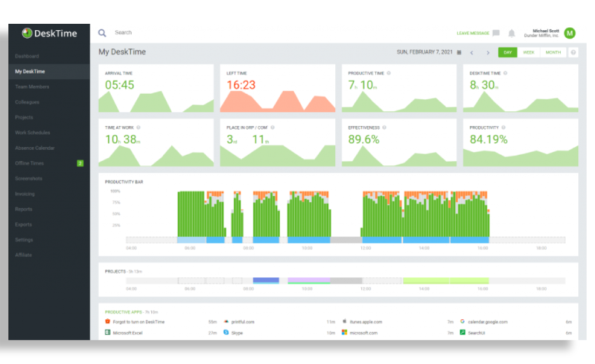This screenshot has width=595, height=364.
Task: Open the user avatar M menu
Action: coord(570,34)
